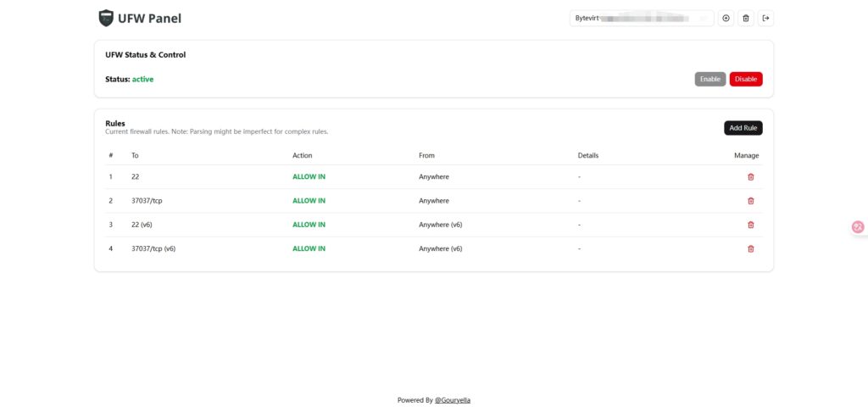Click the Add Rule button
Viewport: 868px width, 412px height.
pyautogui.click(x=743, y=128)
